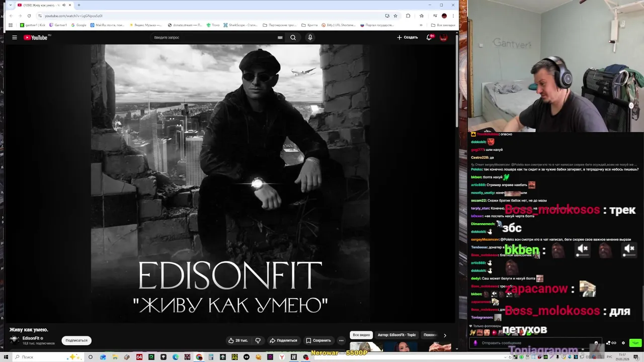Open the tab search dropdown arrow
This screenshot has height=362, width=644.
pyautogui.click(x=10, y=5)
